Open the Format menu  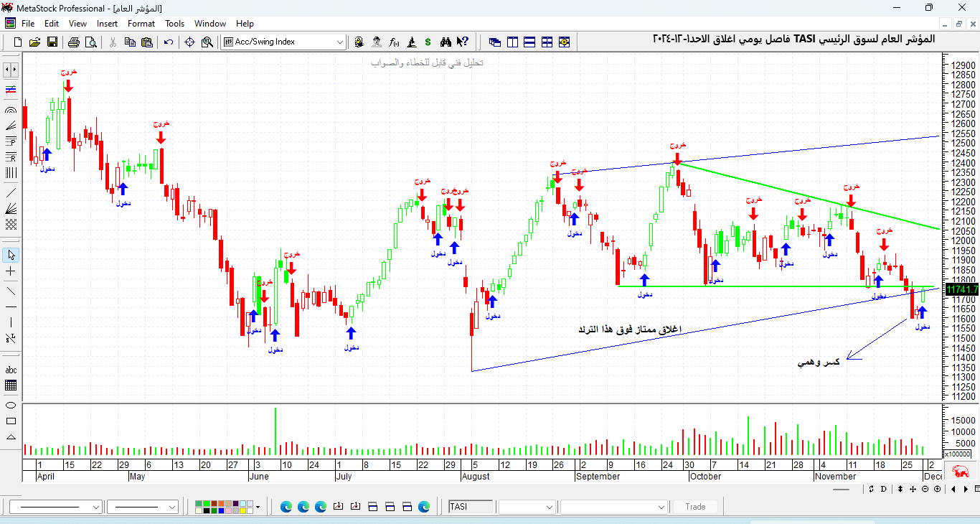[x=141, y=24]
